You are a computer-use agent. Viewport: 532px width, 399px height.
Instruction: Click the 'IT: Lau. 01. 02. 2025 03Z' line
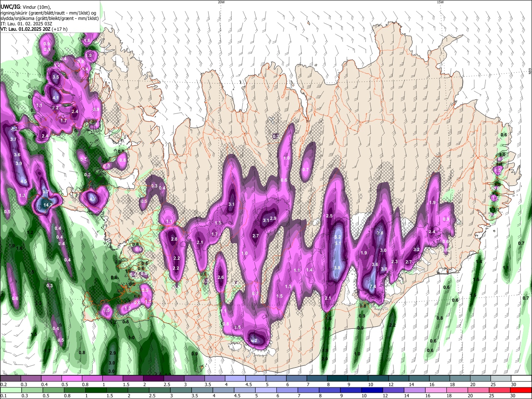click(26, 24)
